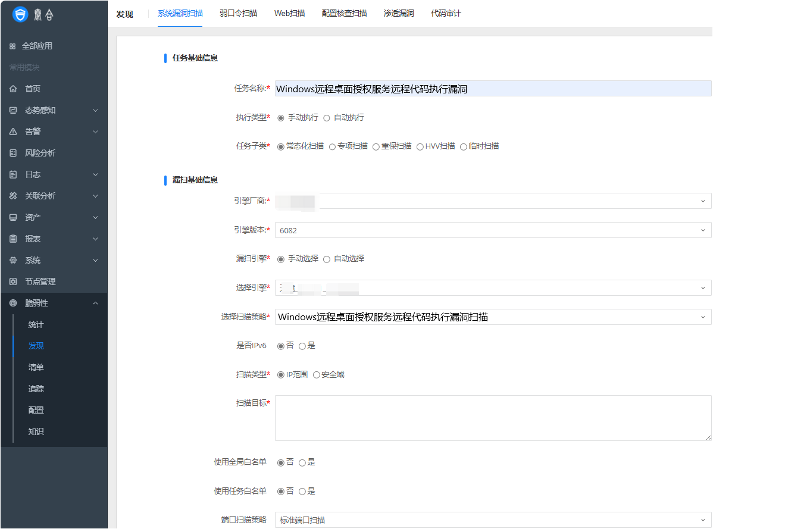Open the 系统 settings gear icon
The image size is (810, 532).
pyautogui.click(x=12, y=259)
